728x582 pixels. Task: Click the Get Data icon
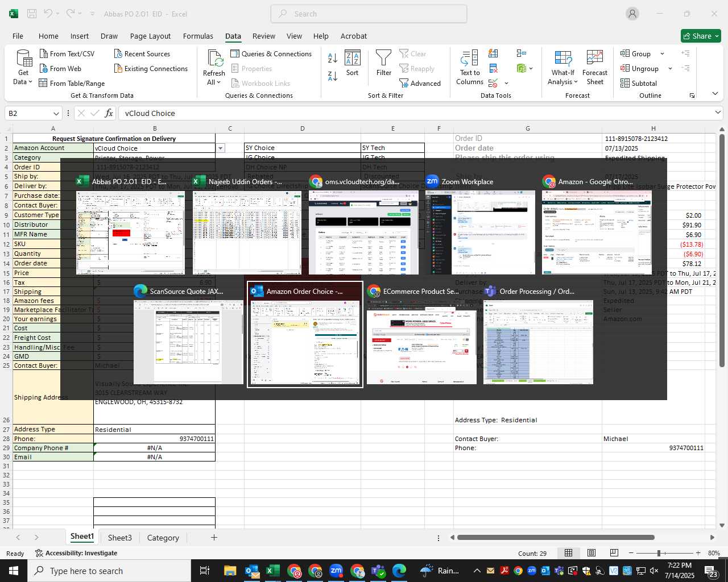[x=23, y=59]
